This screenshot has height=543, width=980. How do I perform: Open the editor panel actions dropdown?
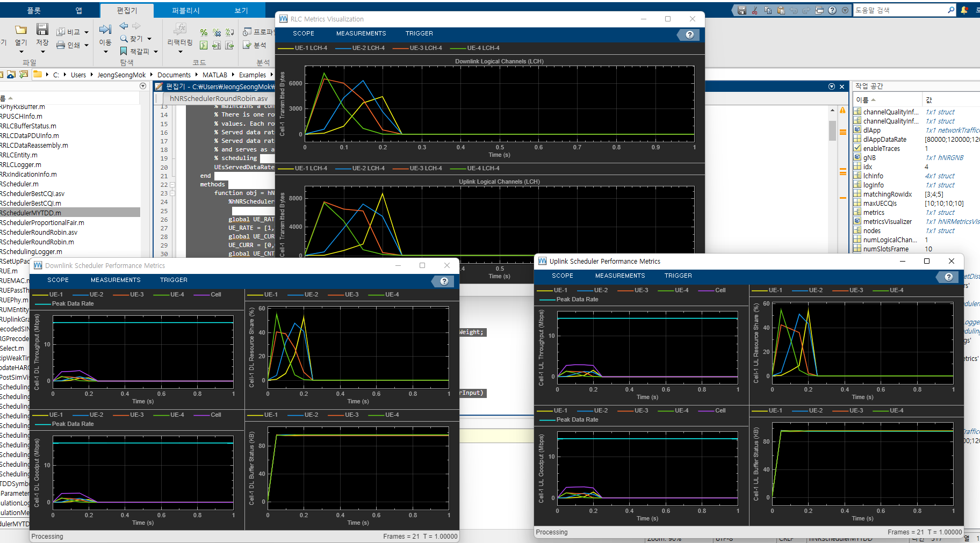832,86
